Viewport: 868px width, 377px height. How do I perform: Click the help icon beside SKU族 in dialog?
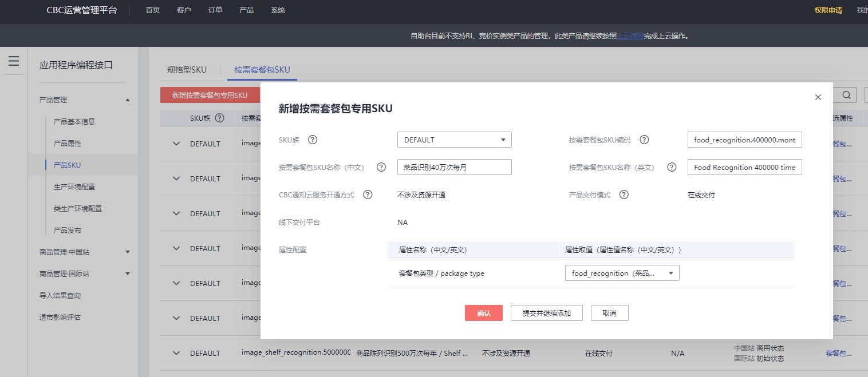pos(313,140)
